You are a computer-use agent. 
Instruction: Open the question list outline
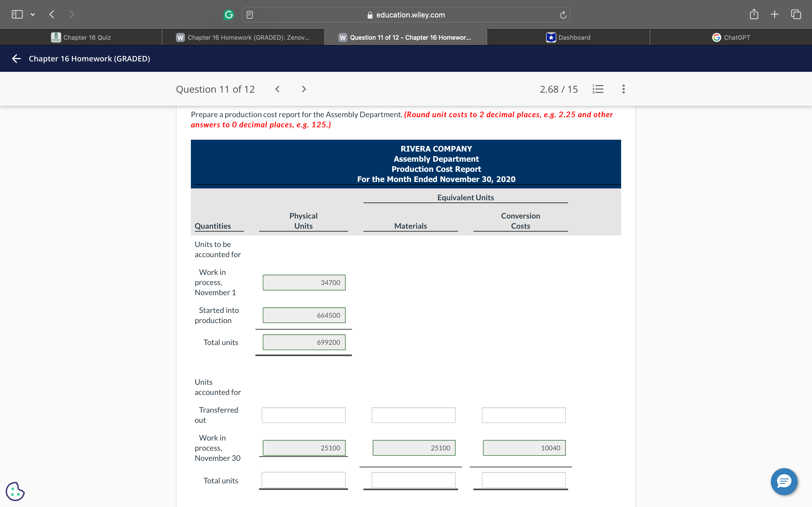[599, 89]
